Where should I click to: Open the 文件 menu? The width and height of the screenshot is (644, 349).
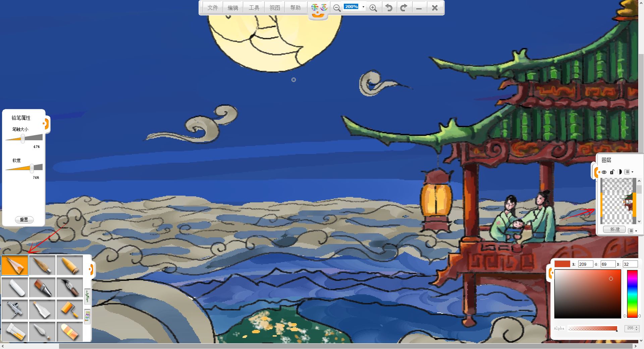point(213,8)
